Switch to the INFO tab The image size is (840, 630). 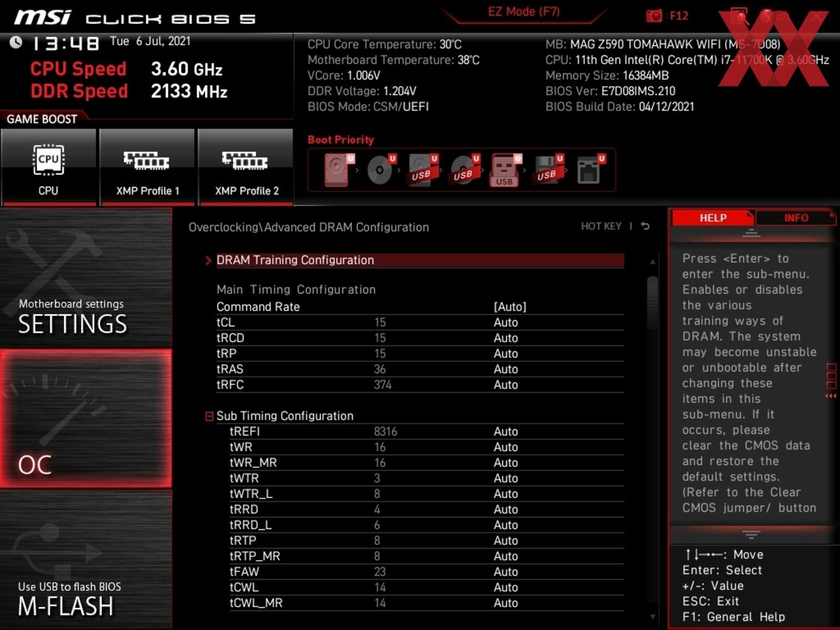[796, 217]
